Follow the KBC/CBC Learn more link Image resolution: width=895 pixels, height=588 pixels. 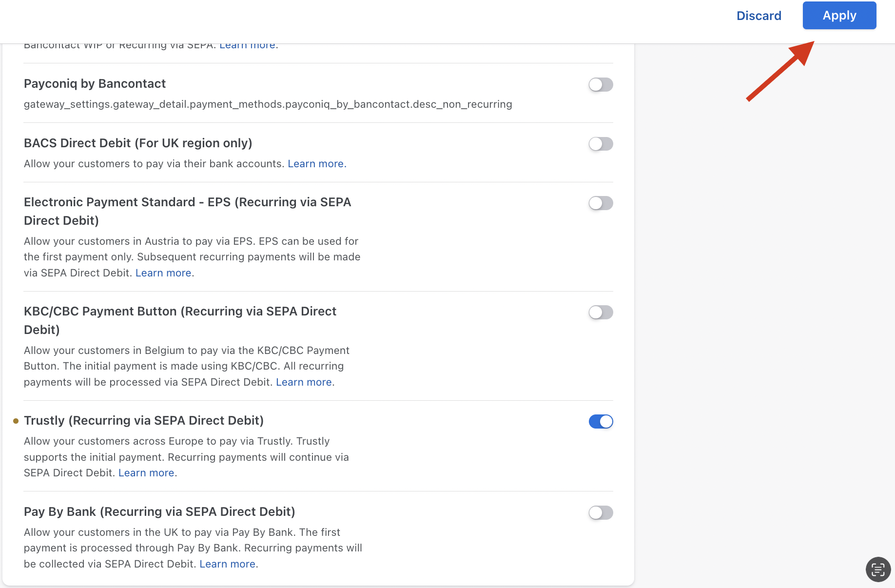pos(304,382)
